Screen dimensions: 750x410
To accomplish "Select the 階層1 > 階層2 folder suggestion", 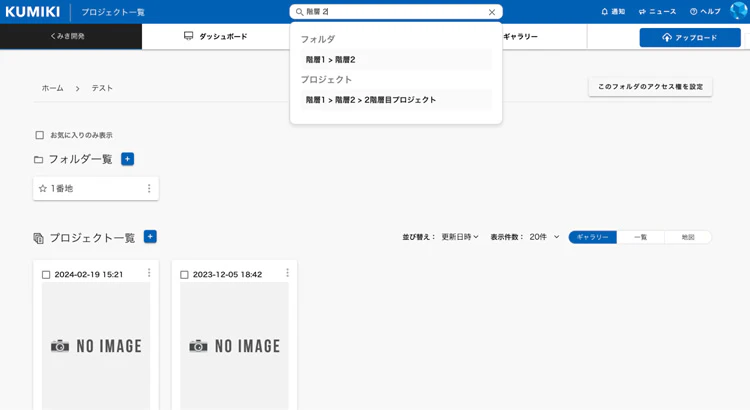I will coord(396,60).
